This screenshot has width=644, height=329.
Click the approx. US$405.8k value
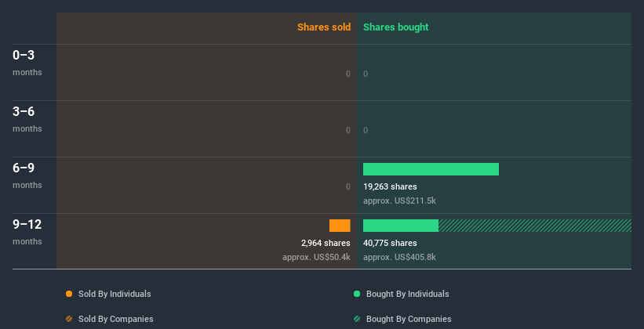tap(399, 257)
